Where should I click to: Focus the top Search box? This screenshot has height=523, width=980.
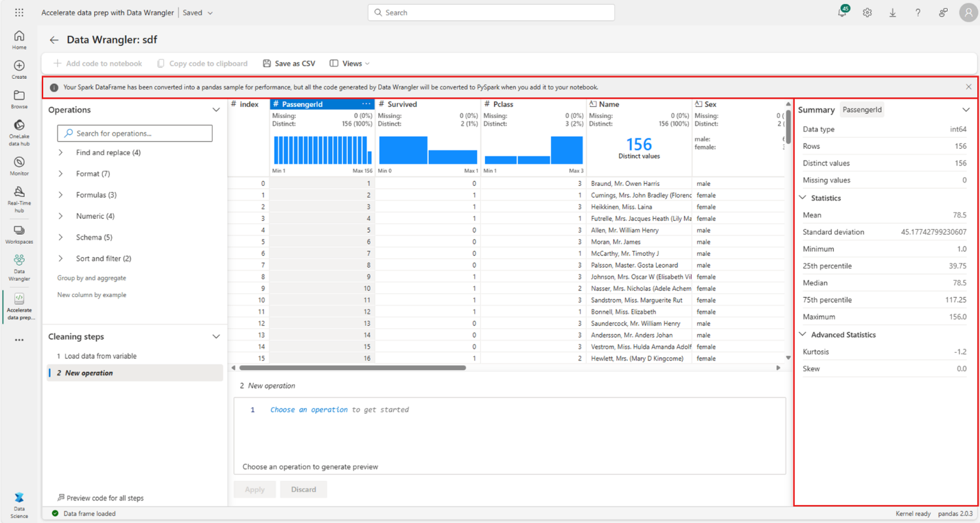[x=491, y=12]
